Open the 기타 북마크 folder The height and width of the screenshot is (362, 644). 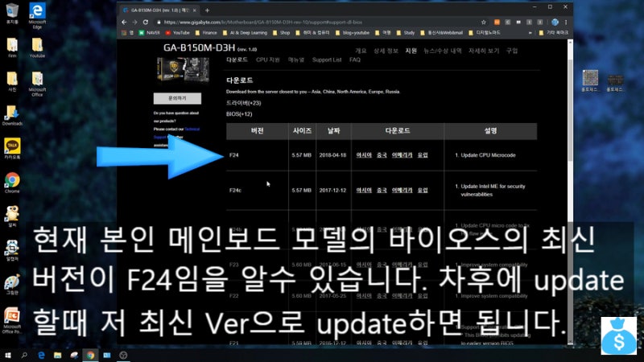[554, 33]
